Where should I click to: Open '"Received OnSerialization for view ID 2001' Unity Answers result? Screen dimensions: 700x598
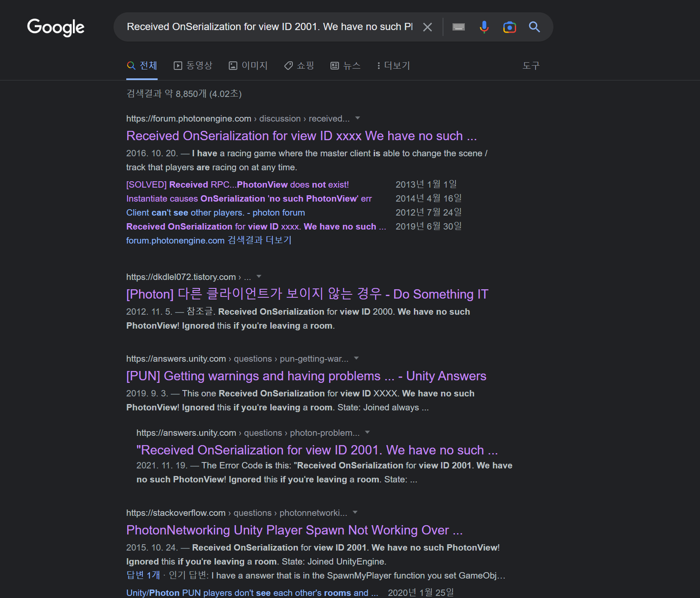[317, 450]
